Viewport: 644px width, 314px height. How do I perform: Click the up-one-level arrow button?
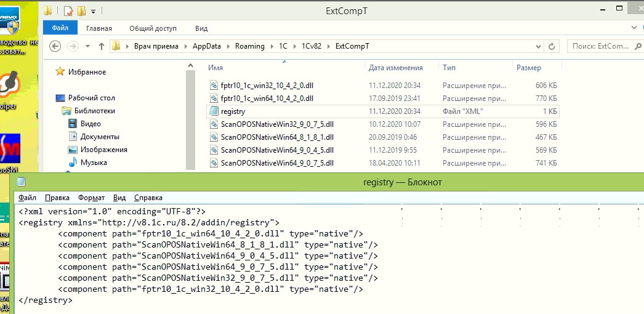click(x=102, y=46)
